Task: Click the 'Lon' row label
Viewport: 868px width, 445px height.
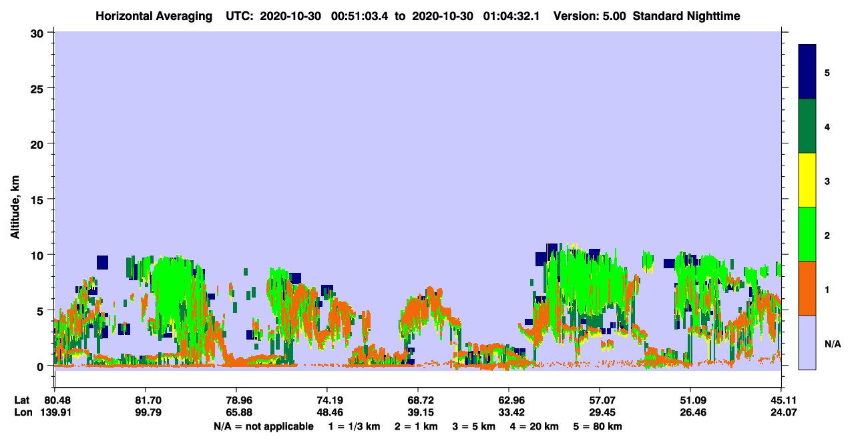Action: [22, 412]
